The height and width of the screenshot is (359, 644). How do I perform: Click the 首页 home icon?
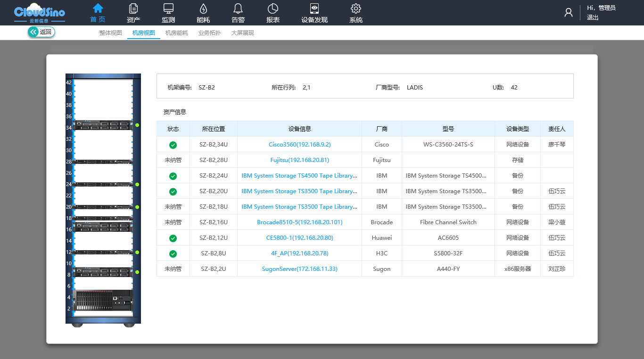click(x=98, y=8)
